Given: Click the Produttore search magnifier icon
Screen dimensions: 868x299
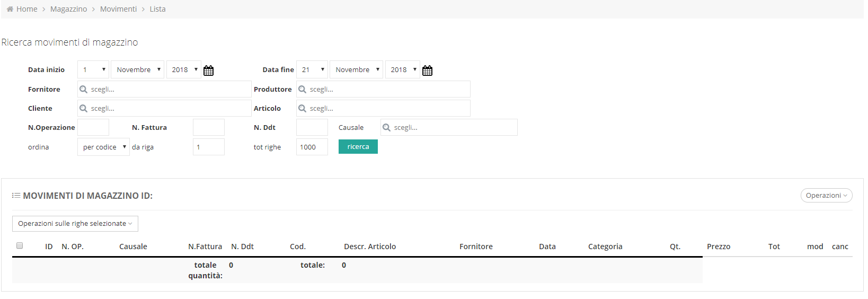Looking at the screenshot, I should click(x=302, y=89).
